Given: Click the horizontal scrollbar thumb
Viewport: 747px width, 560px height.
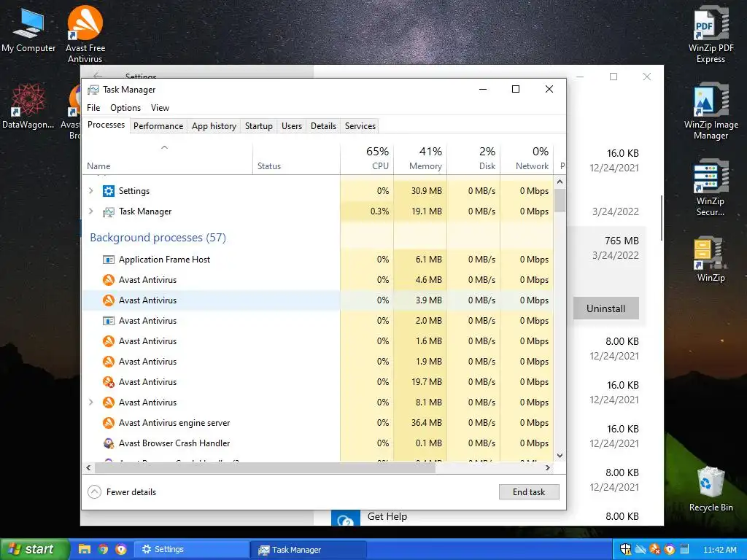Looking at the screenshot, I should (266, 468).
